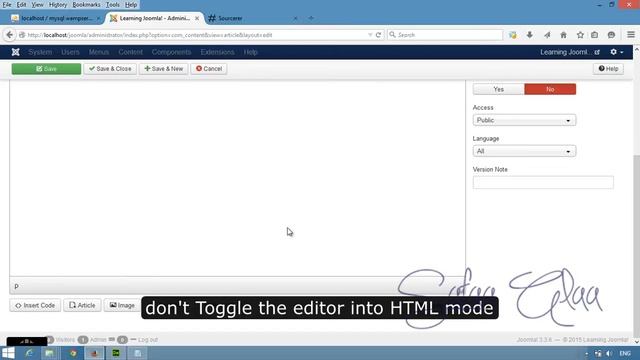Go to the Firefox home icon
Viewport: 640px width, 360px height.
(x=563, y=35)
